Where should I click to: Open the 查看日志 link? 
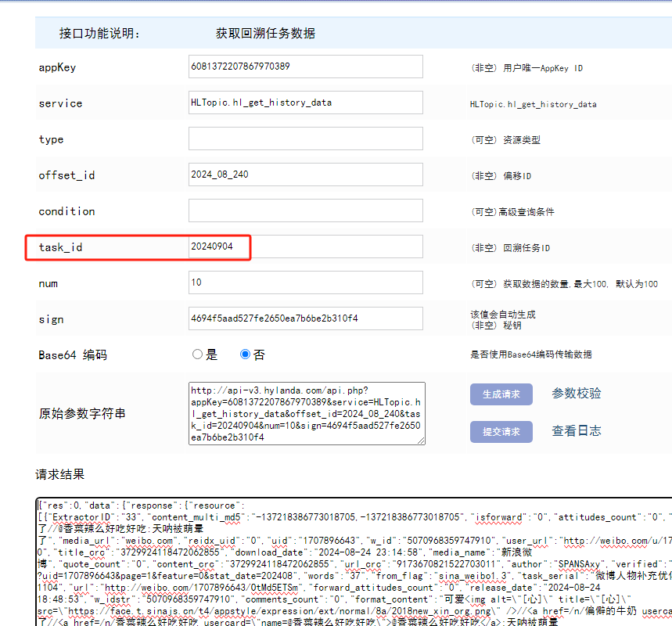point(577,431)
